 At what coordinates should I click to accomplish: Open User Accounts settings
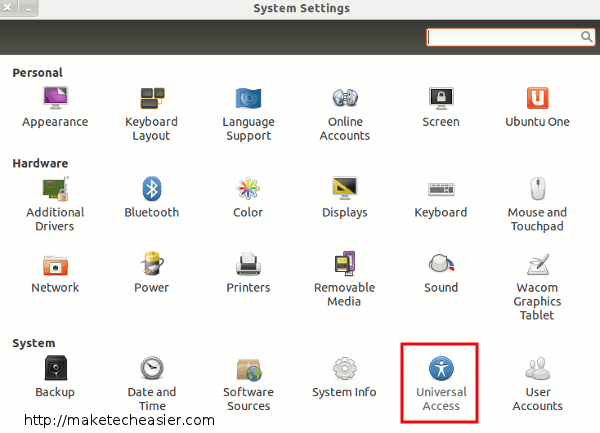point(537,384)
